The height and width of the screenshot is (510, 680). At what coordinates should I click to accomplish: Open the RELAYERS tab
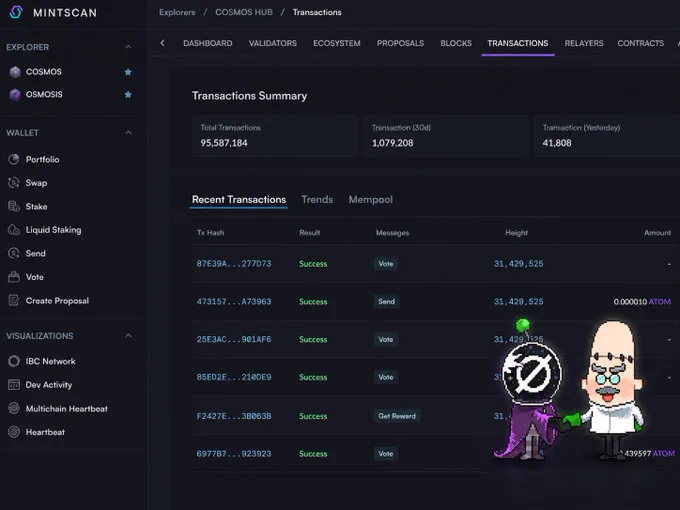point(584,43)
